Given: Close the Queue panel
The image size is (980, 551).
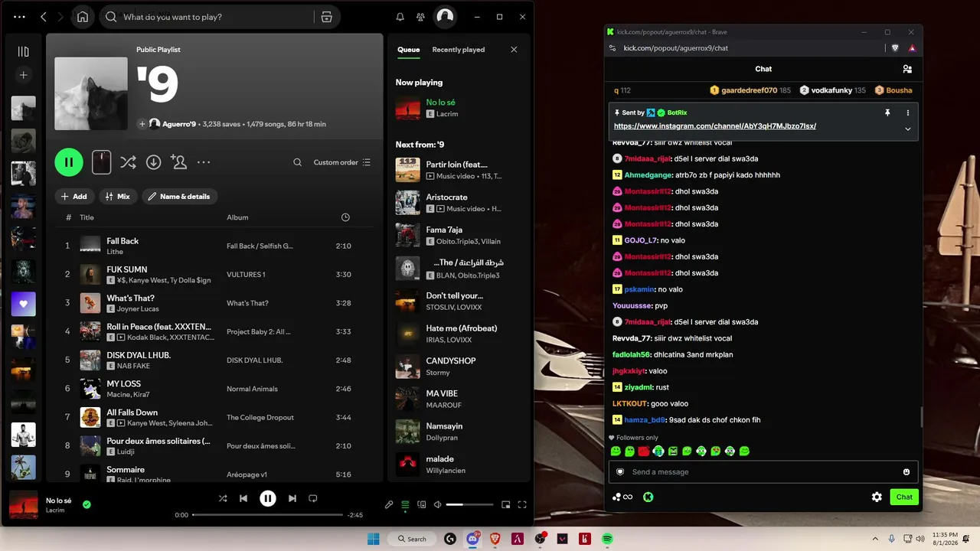Looking at the screenshot, I should coord(514,50).
